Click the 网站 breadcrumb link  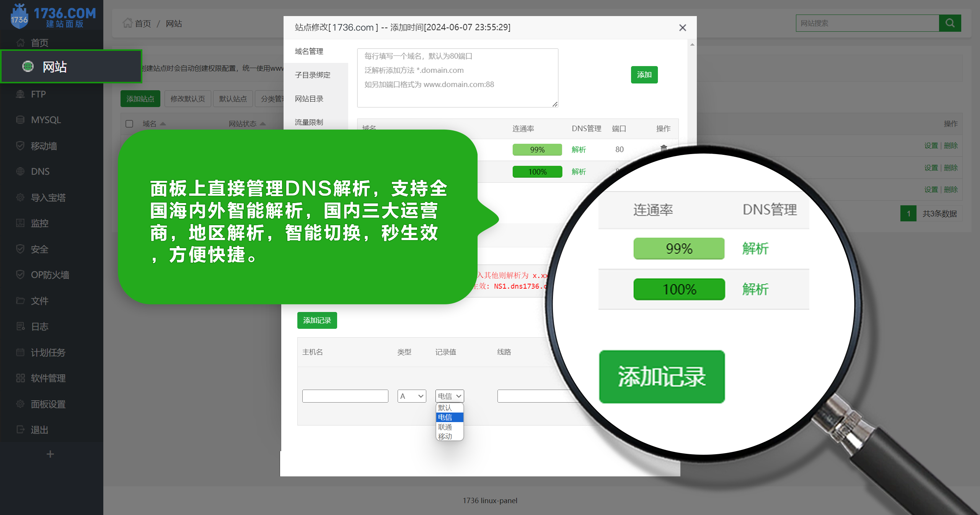(174, 24)
